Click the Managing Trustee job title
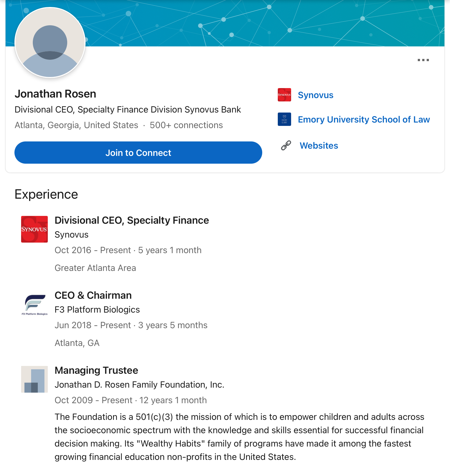This screenshot has height=476, width=450. pyautogui.click(x=96, y=370)
